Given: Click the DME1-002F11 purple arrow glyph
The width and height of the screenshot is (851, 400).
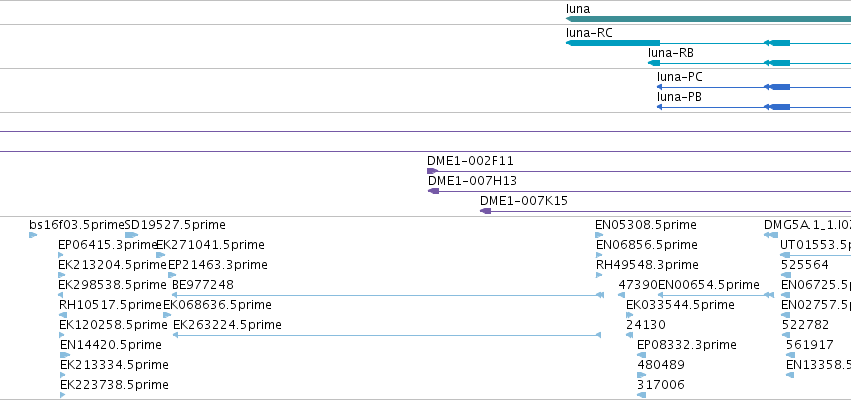Looking at the screenshot, I should click(x=433, y=172).
